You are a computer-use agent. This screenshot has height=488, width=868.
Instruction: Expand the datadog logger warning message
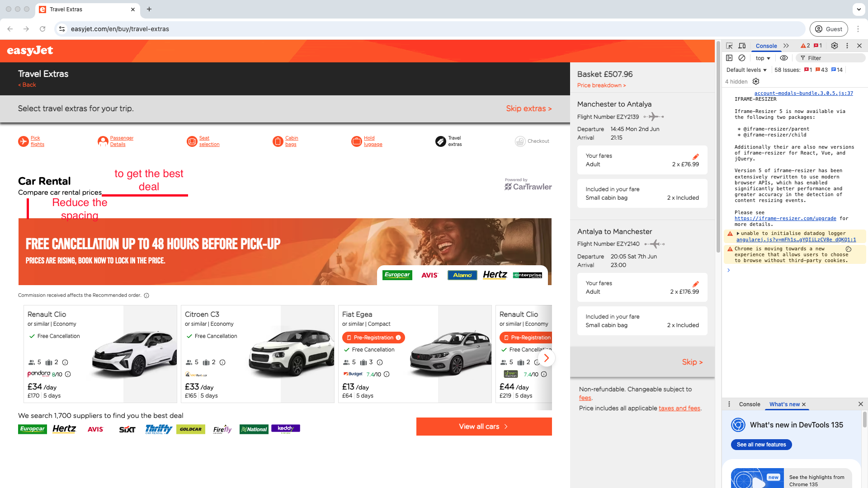pos(738,234)
